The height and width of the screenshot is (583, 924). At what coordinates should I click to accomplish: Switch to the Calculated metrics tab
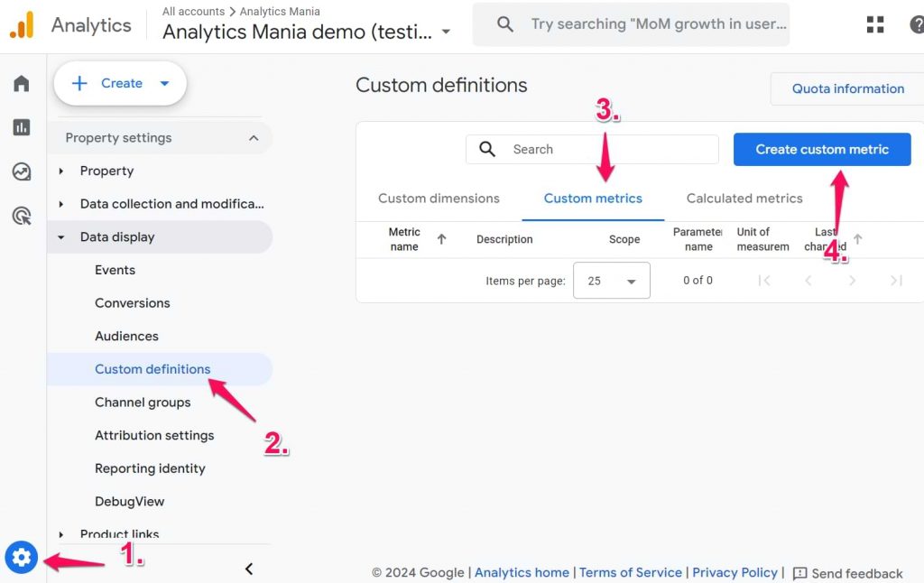coord(744,198)
